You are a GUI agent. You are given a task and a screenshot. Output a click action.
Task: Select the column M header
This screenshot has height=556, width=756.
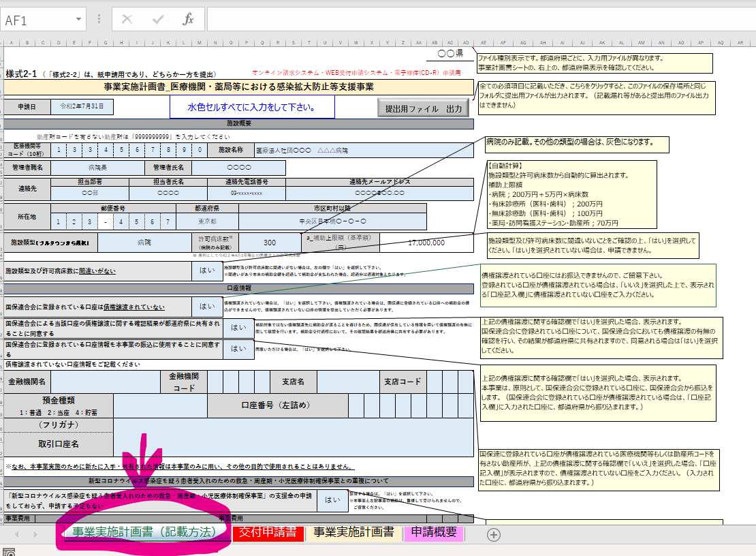199,42
